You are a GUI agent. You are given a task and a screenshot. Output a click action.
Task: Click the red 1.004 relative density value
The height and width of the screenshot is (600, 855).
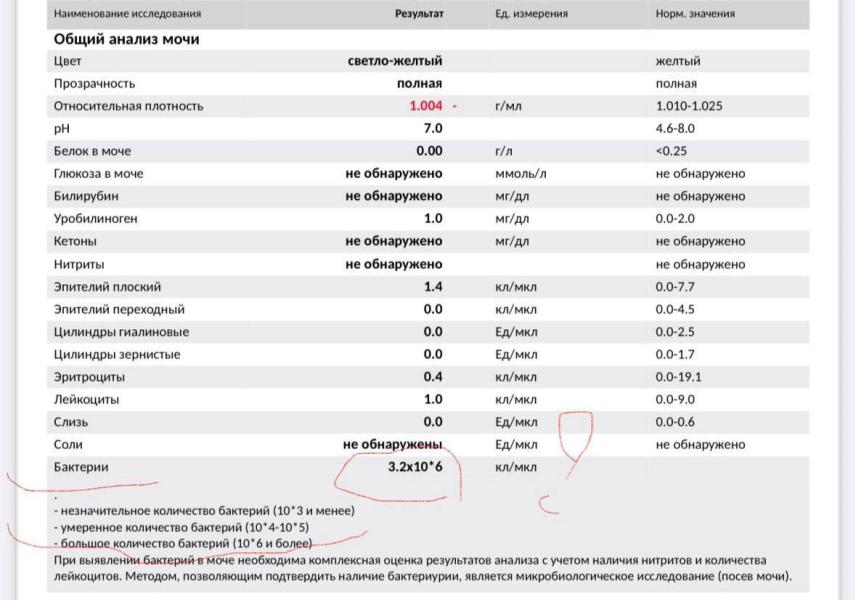(425, 106)
